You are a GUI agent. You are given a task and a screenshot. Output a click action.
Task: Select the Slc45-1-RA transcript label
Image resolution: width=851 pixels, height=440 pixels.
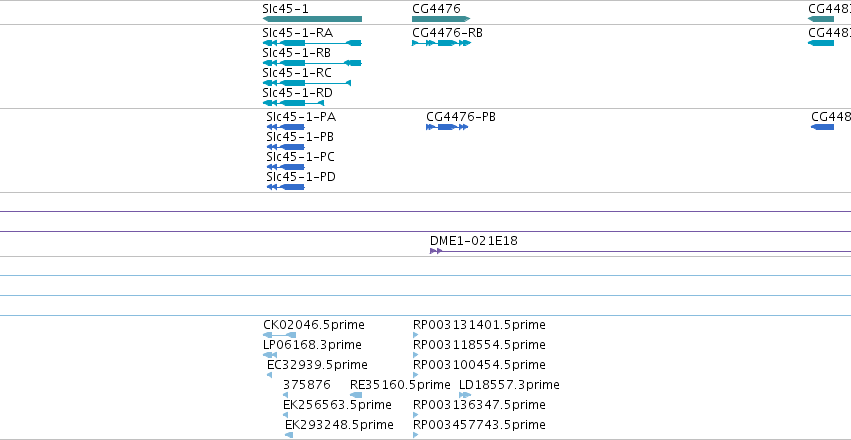click(x=297, y=33)
